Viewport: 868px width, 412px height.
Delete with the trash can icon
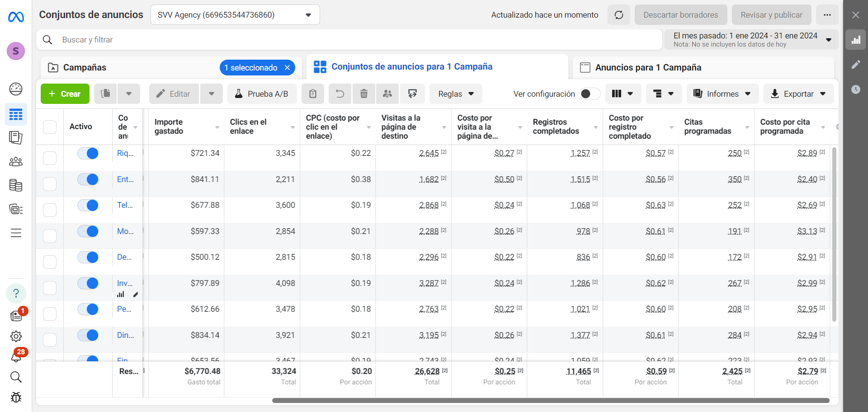click(364, 94)
